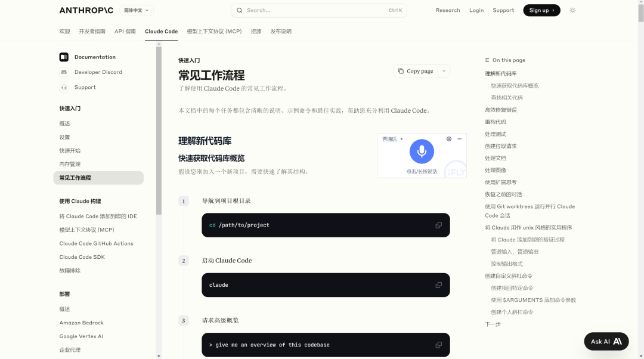Screen dimensions: 644x359
Task: Open the 普通话 language selector arrow
Action: tap(401, 139)
